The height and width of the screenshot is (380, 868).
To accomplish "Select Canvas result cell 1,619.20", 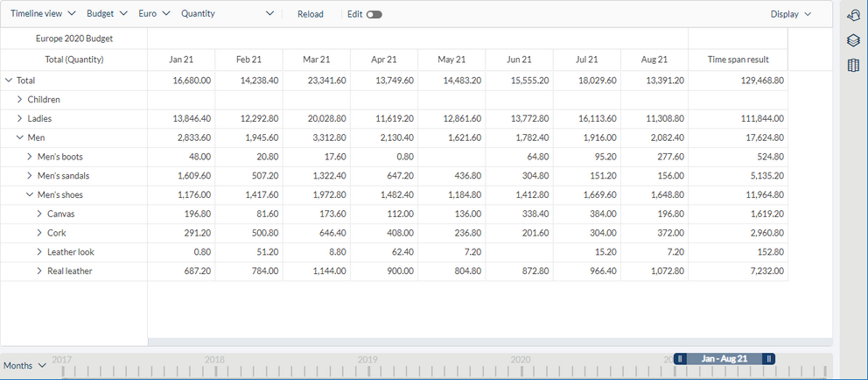I will [738, 214].
